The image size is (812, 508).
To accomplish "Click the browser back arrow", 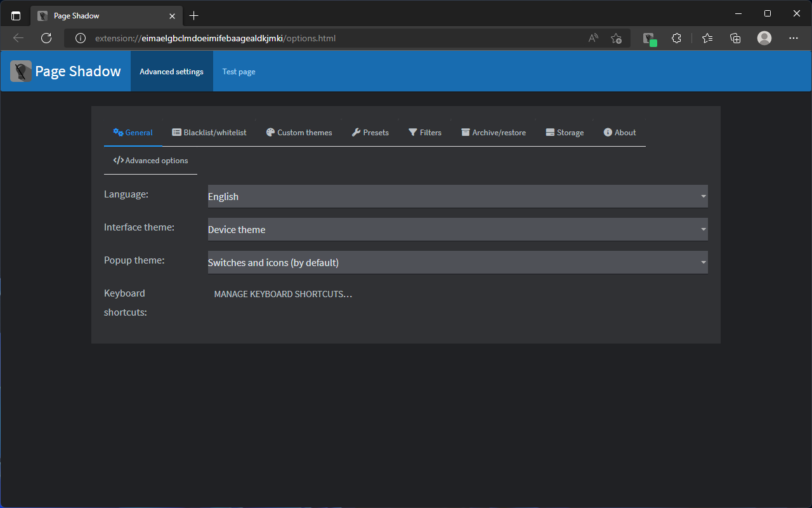I will pos(18,38).
